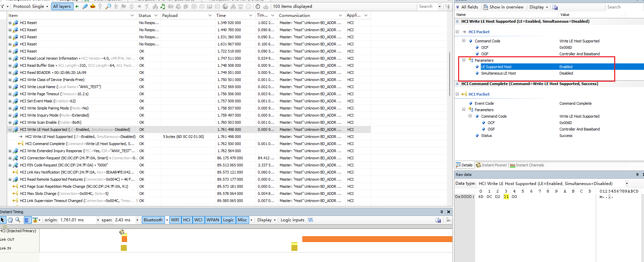This screenshot has height=262, width=644.
Task: Select the Simultaneous LE Host field
Action: [498, 73]
